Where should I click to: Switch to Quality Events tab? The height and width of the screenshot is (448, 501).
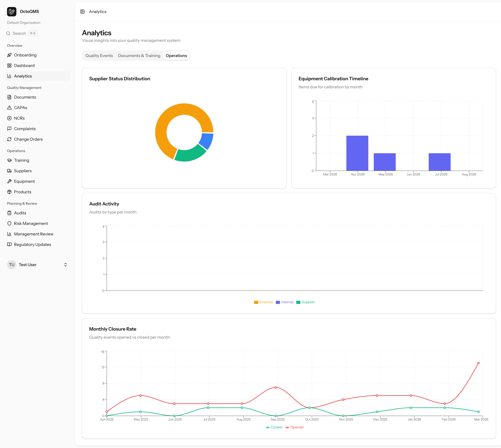click(x=99, y=56)
